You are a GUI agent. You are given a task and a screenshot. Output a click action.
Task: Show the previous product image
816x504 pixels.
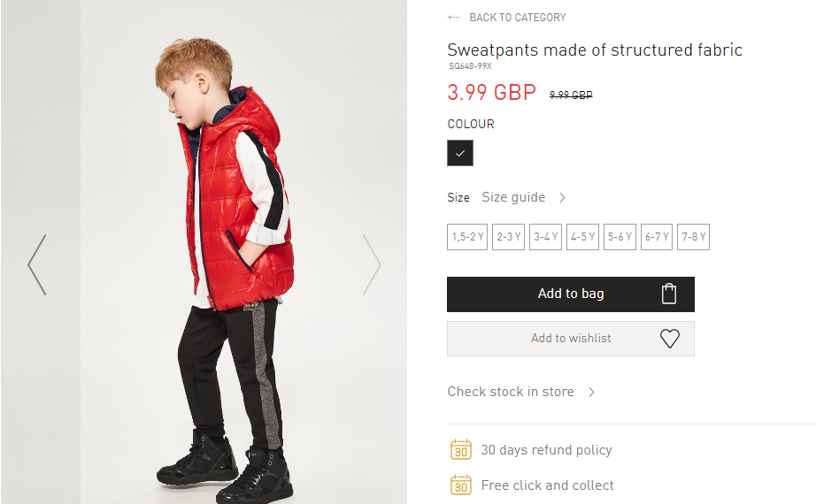tap(36, 264)
